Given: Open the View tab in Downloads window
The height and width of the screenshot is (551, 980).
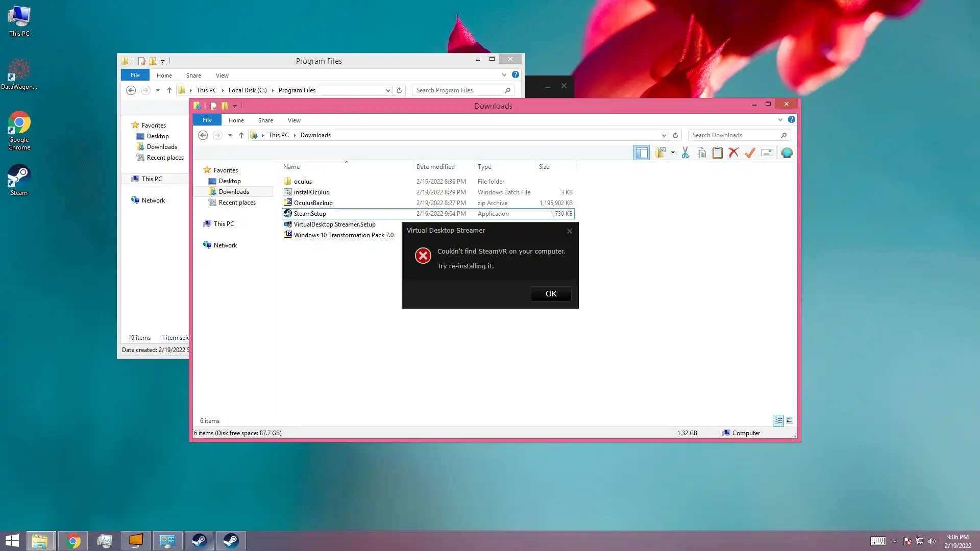Looking at the screenshot, I should tap(294, 120).
